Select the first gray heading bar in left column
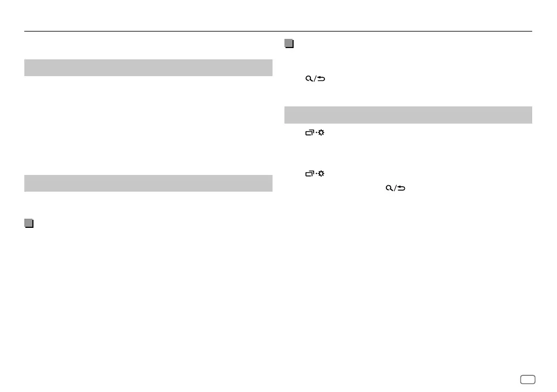Screen dimensions: 557x392 [x=148, y=67]
